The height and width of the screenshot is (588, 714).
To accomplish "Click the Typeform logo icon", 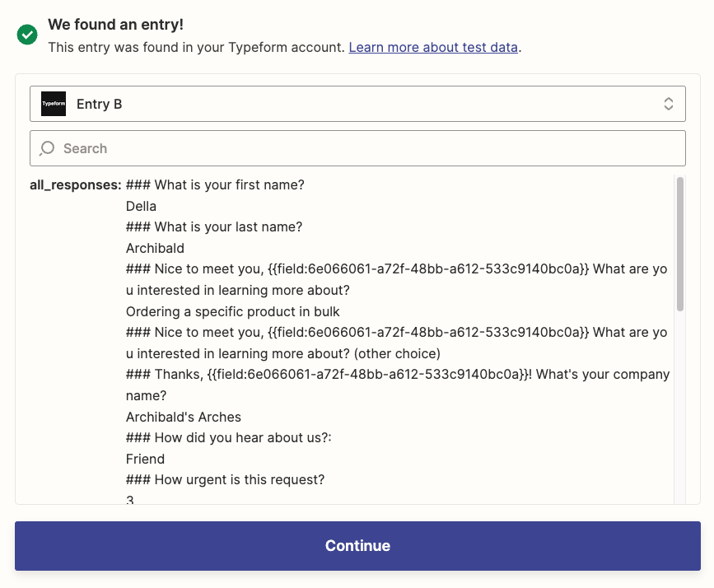I will pos(54,104).
